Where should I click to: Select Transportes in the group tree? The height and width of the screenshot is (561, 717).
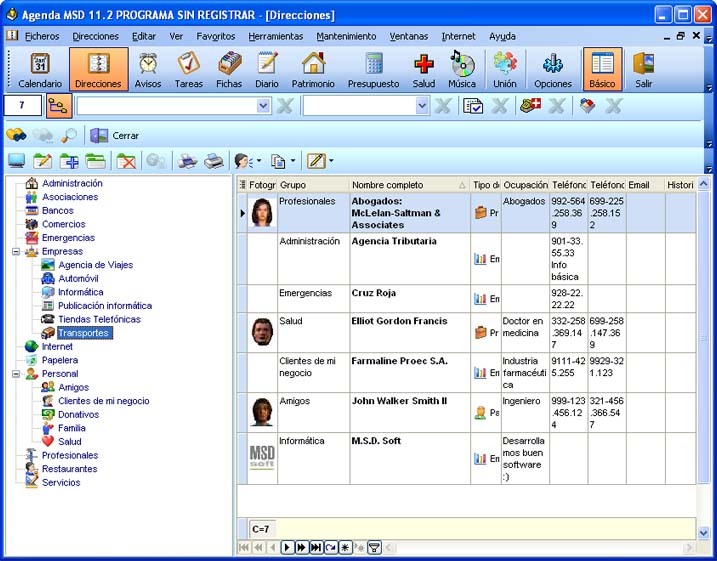(84, 333)
